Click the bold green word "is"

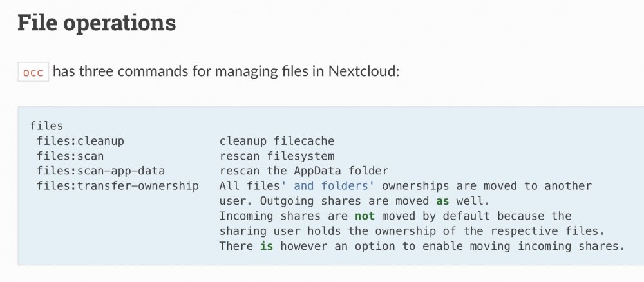pyautogui.click(x=267, y=247)
